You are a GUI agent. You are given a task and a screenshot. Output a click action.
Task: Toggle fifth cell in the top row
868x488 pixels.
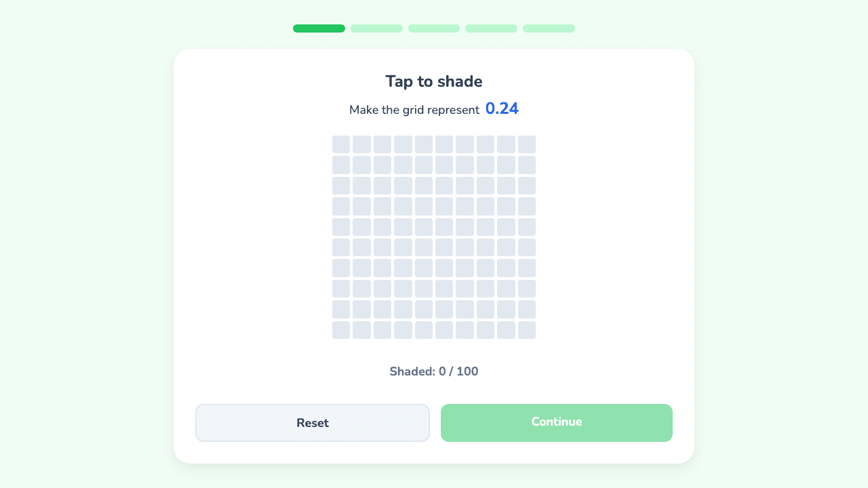click(x=424, y=144)
